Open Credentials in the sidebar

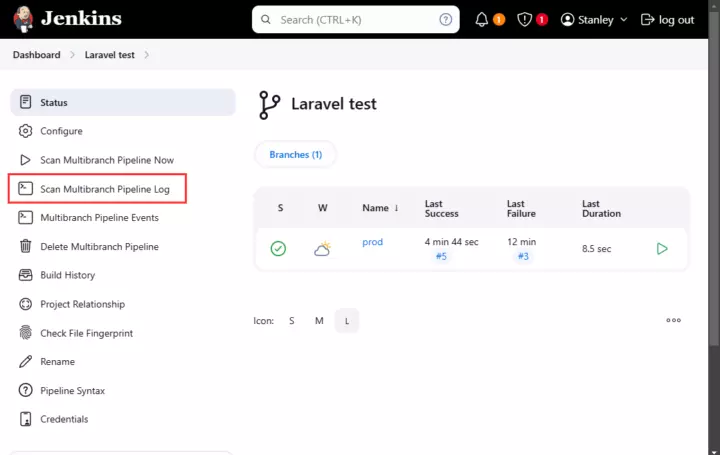coord(64,419)
